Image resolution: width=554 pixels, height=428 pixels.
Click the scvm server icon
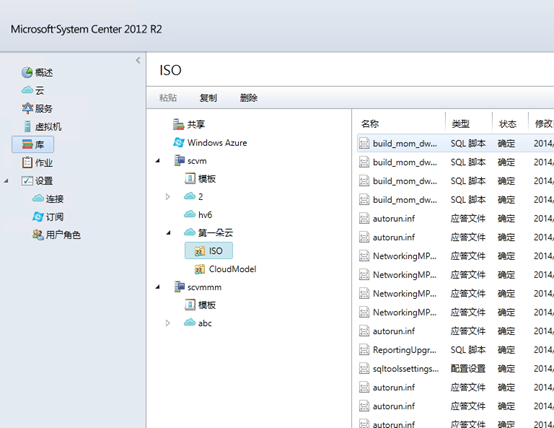tap(179, 160)
